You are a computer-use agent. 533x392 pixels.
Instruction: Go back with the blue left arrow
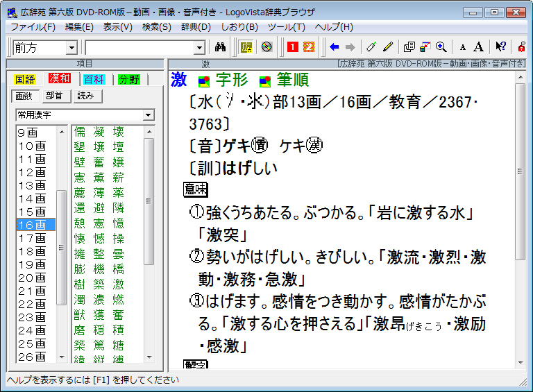(335, 47)
